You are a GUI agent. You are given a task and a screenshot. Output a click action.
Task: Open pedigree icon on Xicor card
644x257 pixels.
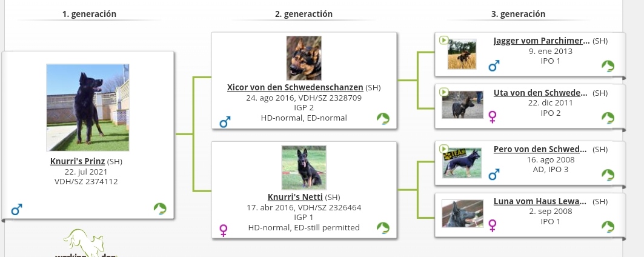pyautogui.click(x=383, y=119)
